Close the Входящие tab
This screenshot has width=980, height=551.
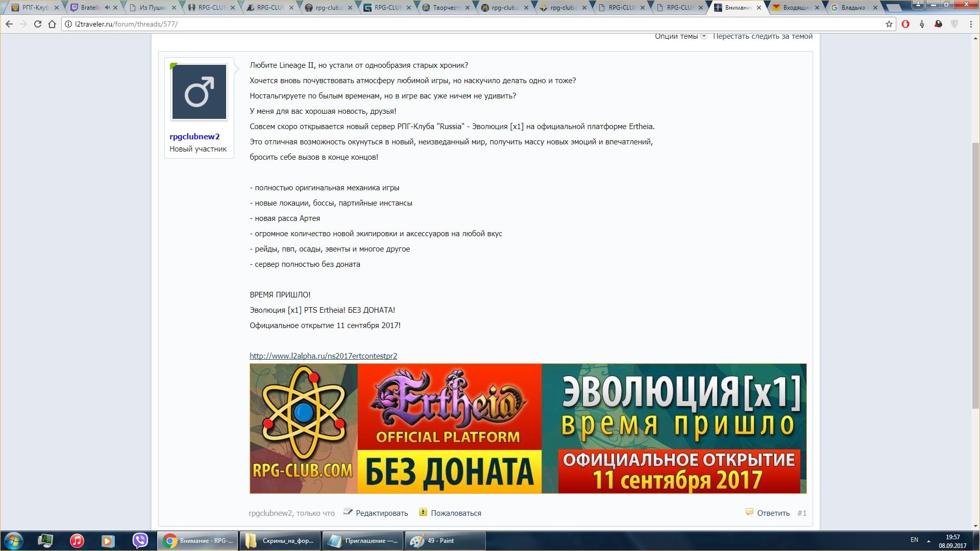coord(818,8)
